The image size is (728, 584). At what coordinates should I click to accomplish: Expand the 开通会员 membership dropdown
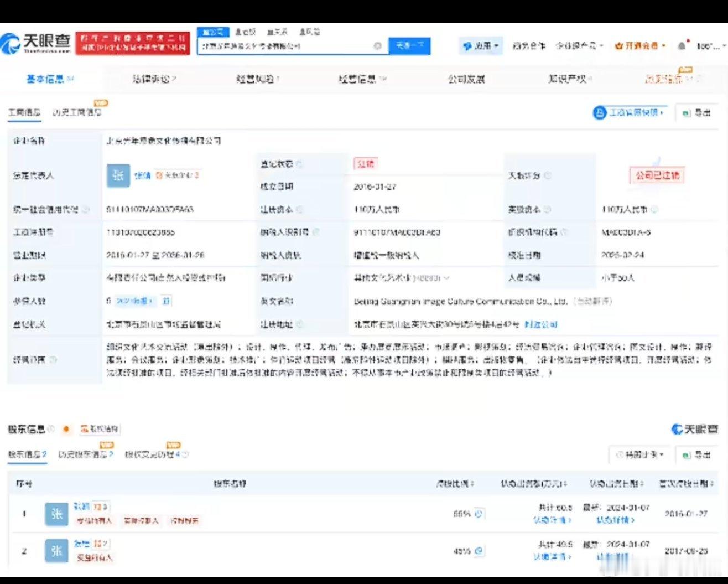[x=640, y=46]
